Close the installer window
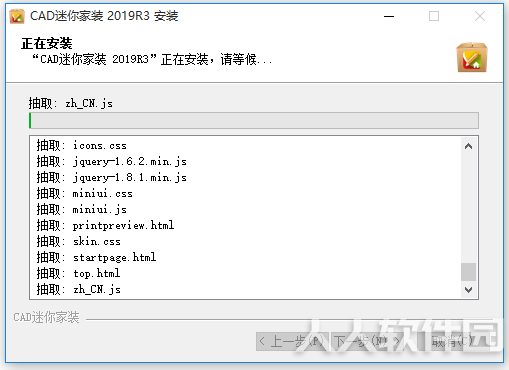Viewport: 509px width, 370px height. (480, 16)
